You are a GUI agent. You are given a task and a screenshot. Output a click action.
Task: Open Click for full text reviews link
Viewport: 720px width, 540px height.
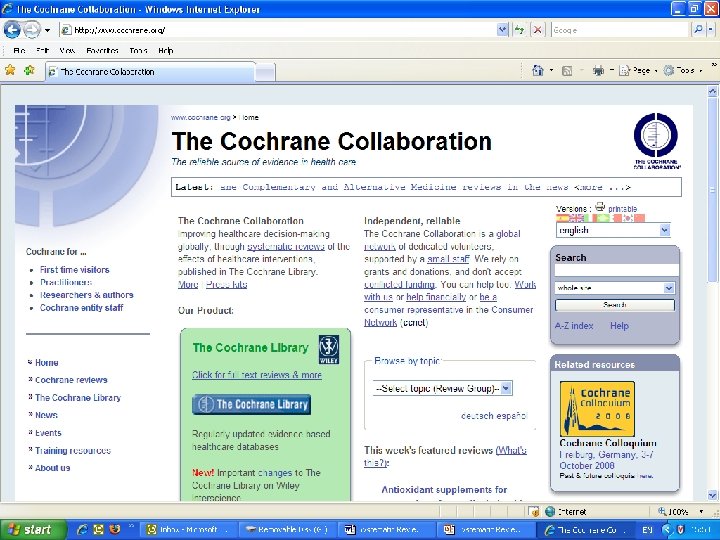[257, 375]
